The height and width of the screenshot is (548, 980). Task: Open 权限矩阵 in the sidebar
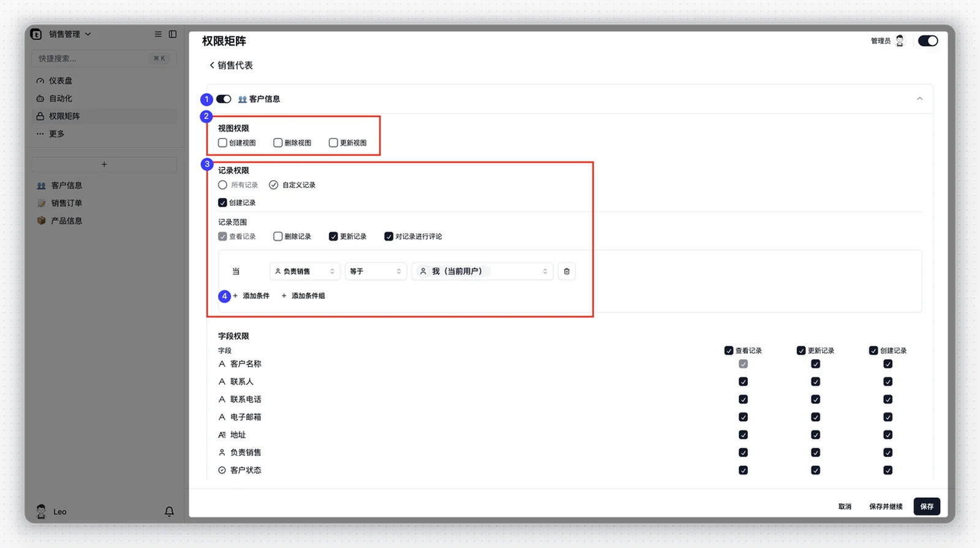coord(104,116)
